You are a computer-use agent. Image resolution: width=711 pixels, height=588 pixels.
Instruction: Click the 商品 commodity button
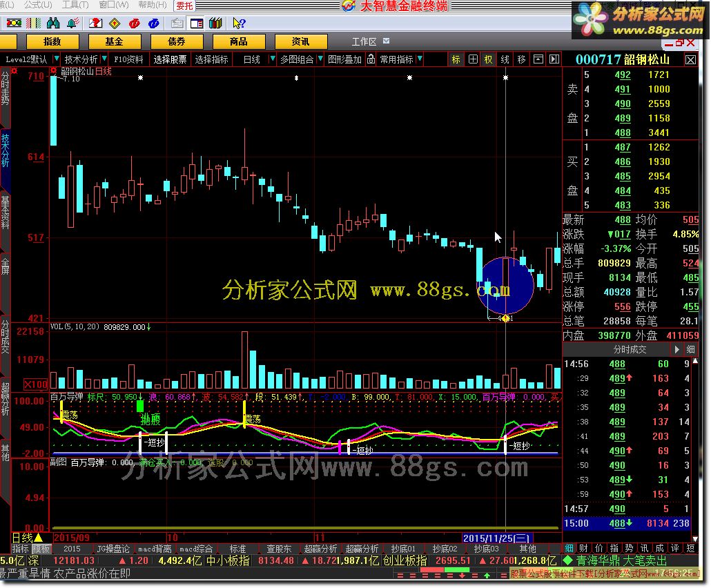(x=239, y=41)
